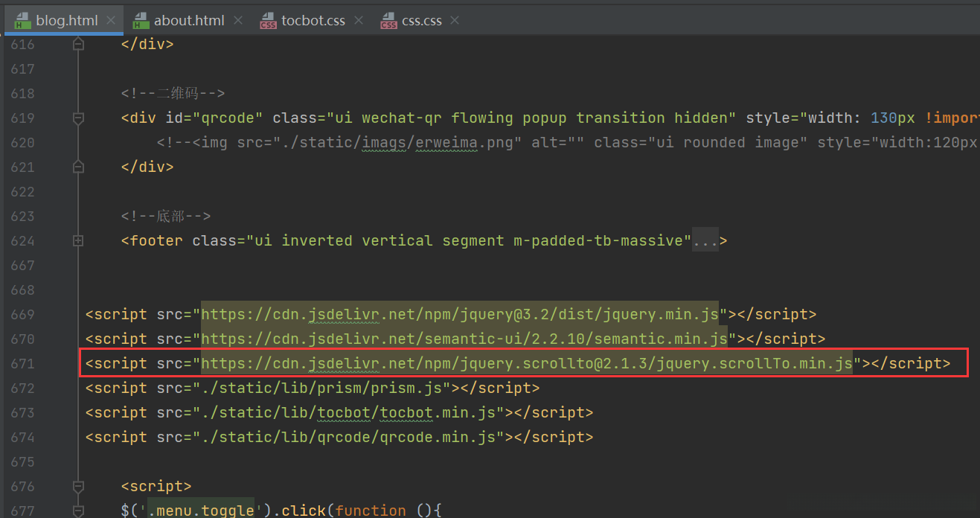Click line number 667 in the gutter

point(23,265)
